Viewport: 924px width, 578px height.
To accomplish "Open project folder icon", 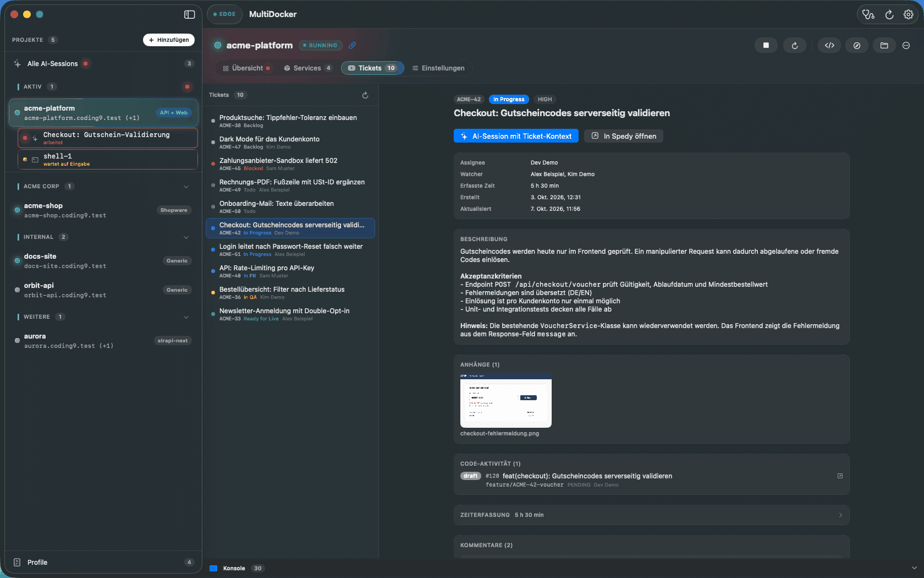I will coord(884,45).
